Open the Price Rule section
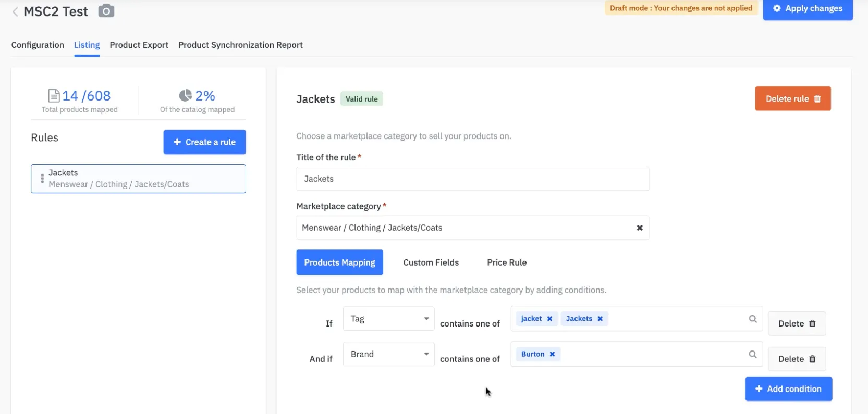The height and width of the screenshot is (414, 868). click(x=507, y=262)
